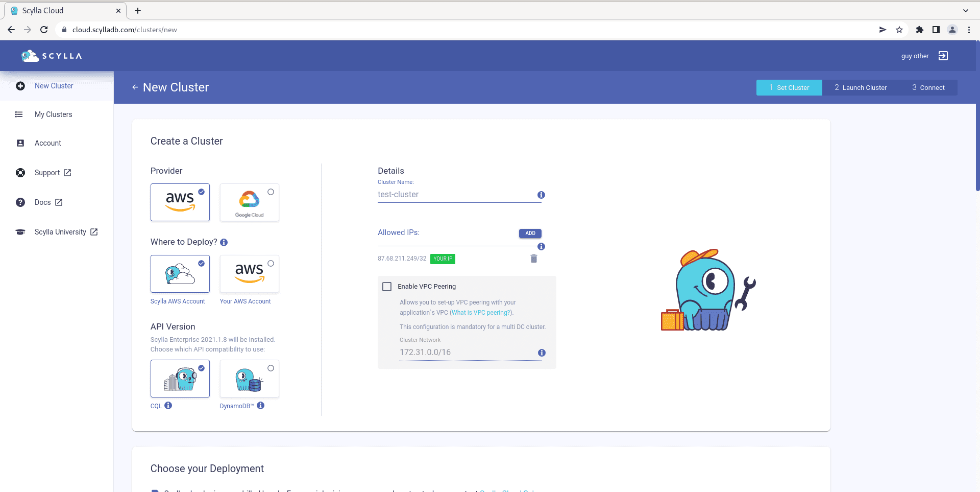Click the info icon beside Cluster Name field
The width and height of the screenshot is (980, 492).
coord(542,195)
